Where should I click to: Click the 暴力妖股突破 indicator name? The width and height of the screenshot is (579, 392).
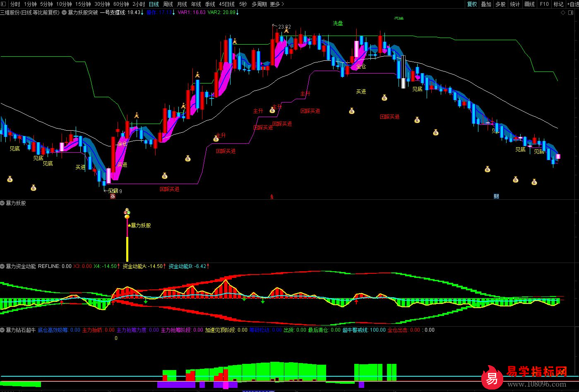pyautogui.click(x=83, y=12)
